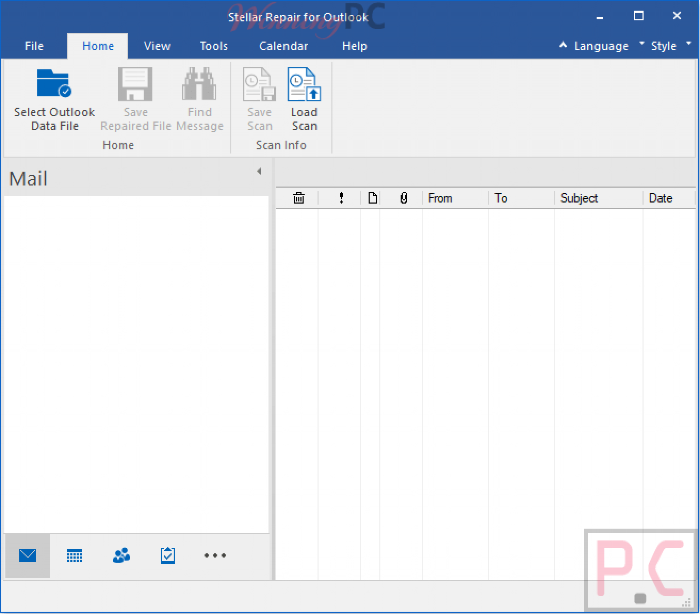
Task: Close the Stellar Repair for Outlook window
Action: 677,16
